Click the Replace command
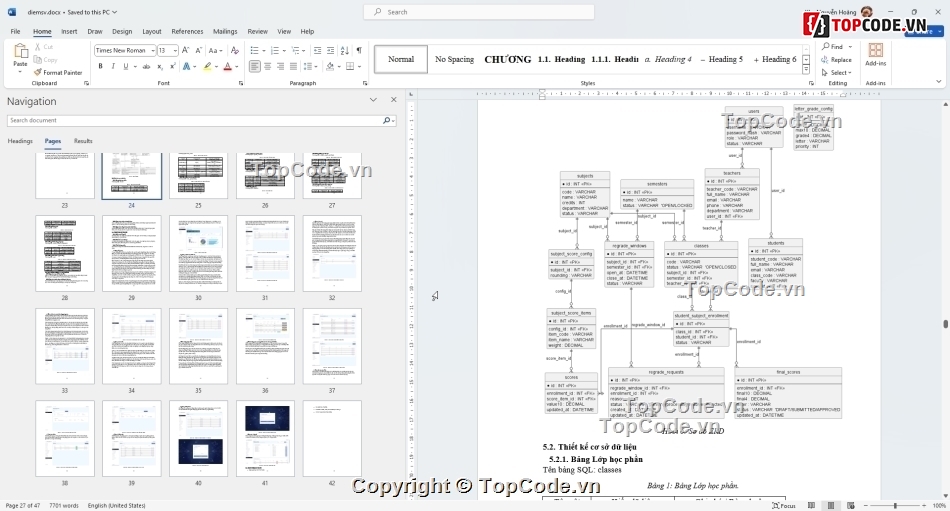Image resolution: width=950 pixels, height=511 pixels. (836, 60)
